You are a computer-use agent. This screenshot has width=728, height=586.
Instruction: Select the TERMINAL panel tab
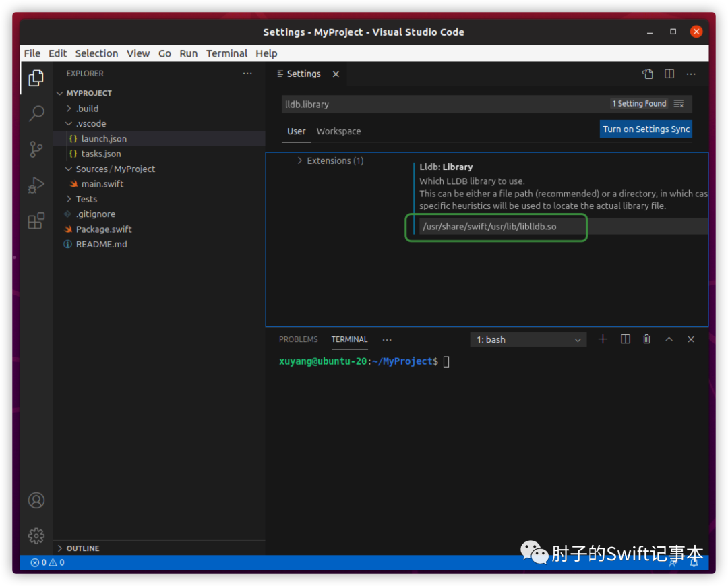(x=349, y=339)
